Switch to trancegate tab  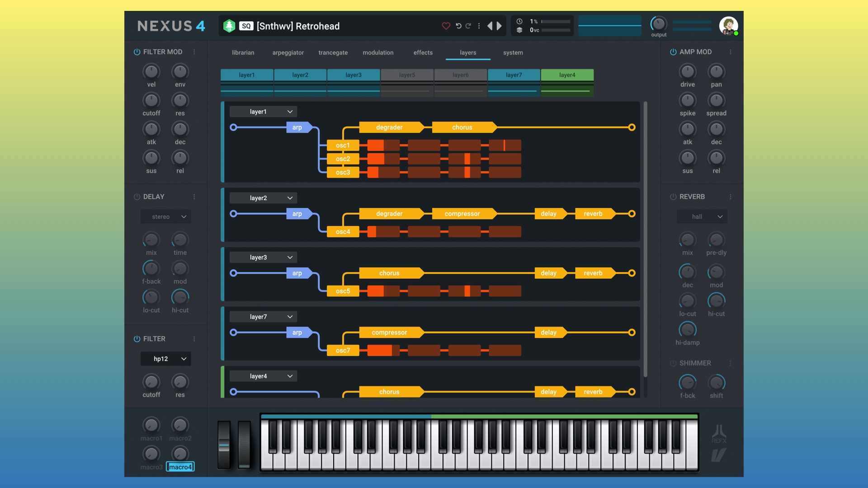pyautogui.click(x=333, y=53)
